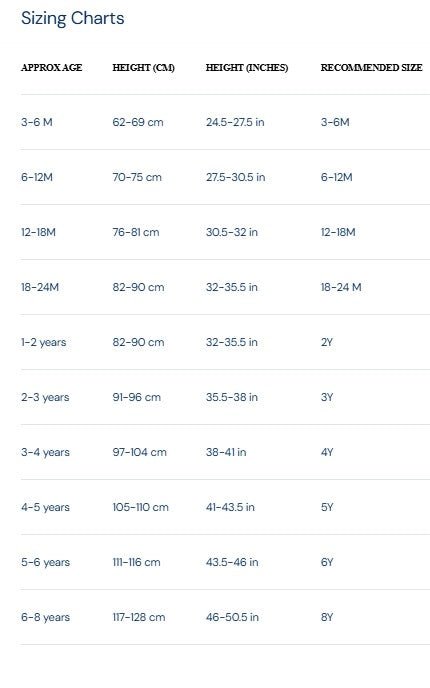Click the 27.5-30.5 in height cell
430x688 pixels.
point(236,177)
